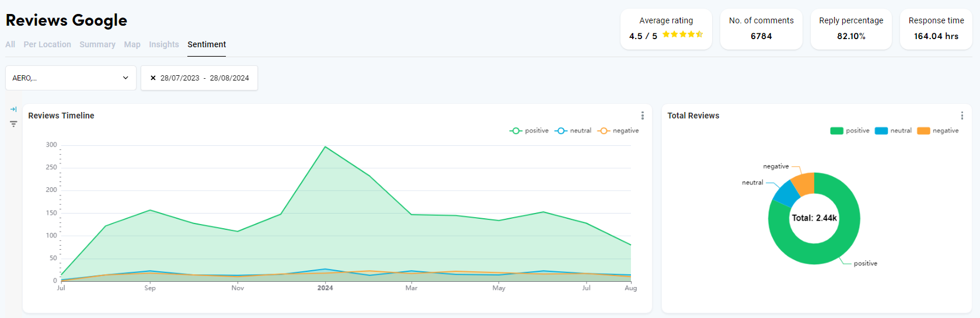Click the average rating stars
Viewport: 980px width, 318px height.
(x=682, y=34)
